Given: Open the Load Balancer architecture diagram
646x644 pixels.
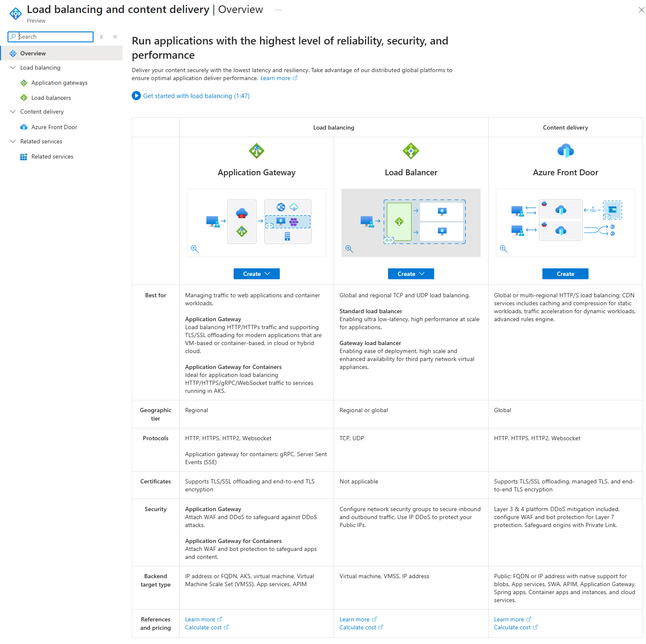Looking at the screenshot, I should 411,223.
